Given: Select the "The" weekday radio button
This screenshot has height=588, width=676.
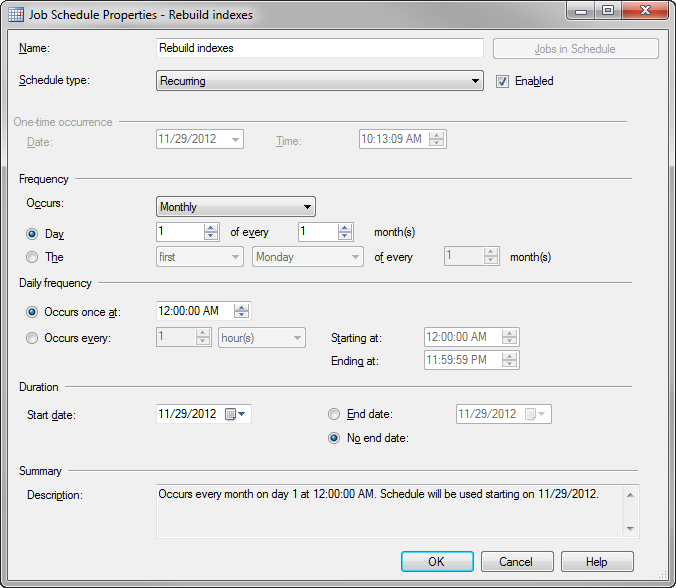Looking at the screenshot, I should (x=32, y=257).
